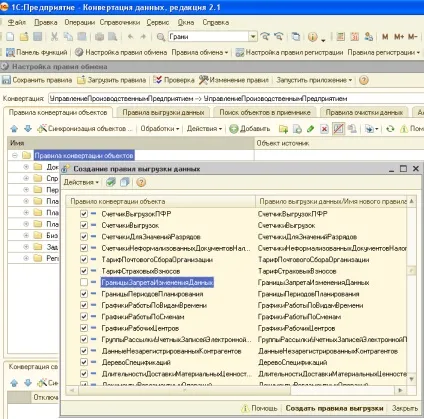Click the up arrow in lower Конвертация panel
Screen dimensions: 424x419
[14, 383]
